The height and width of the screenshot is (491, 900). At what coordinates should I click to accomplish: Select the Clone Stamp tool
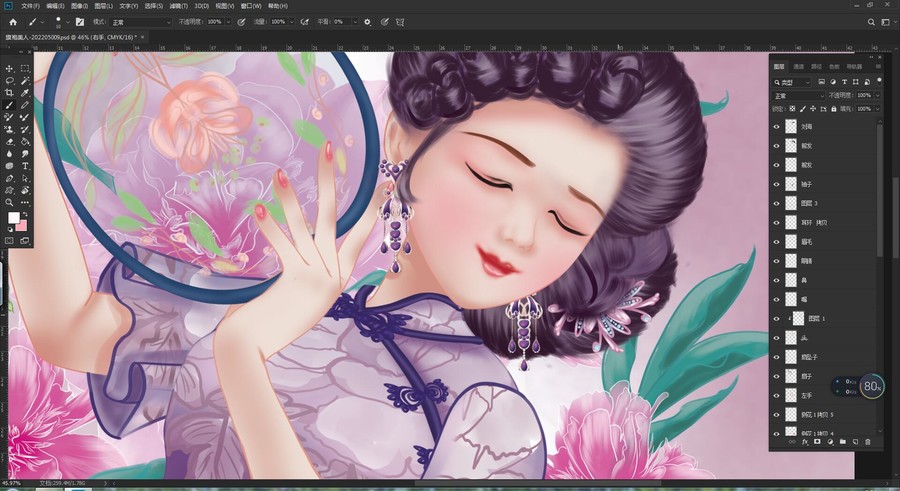(x=9, y=129)
